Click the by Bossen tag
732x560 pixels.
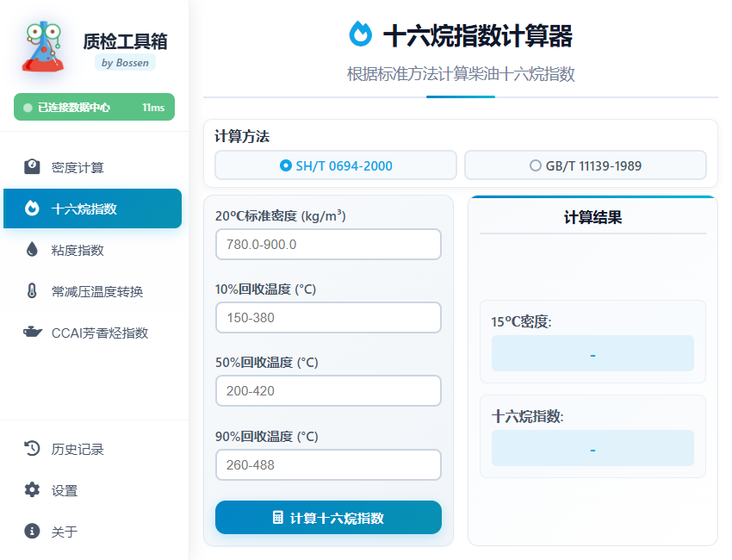(125, 63)
